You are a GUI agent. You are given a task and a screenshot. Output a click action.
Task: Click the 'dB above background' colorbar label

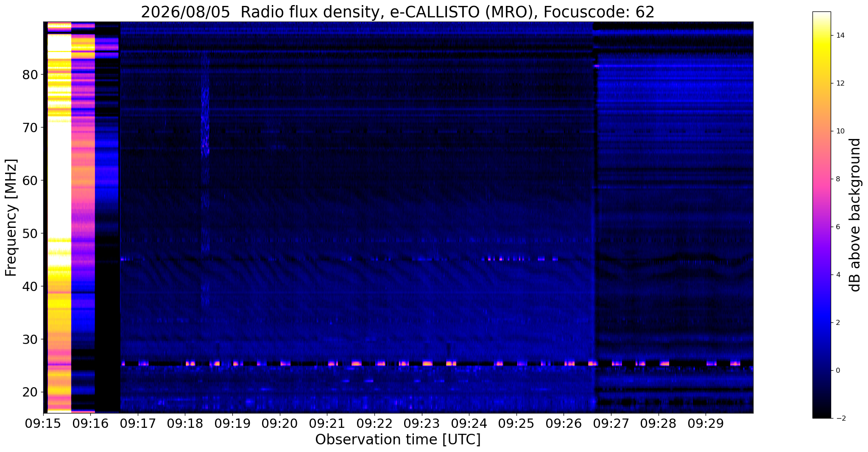(x=855, y=215)
